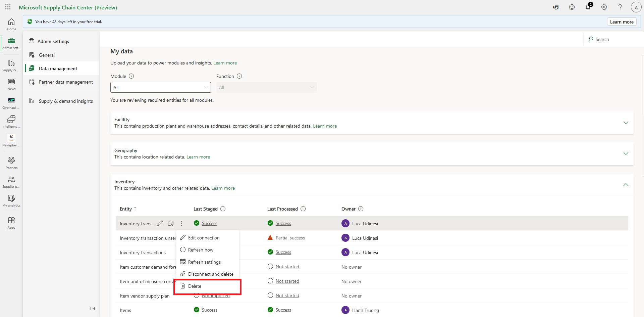Click Function info icon
This screenshot has width=644, height=317.
[x=239, y=76]
